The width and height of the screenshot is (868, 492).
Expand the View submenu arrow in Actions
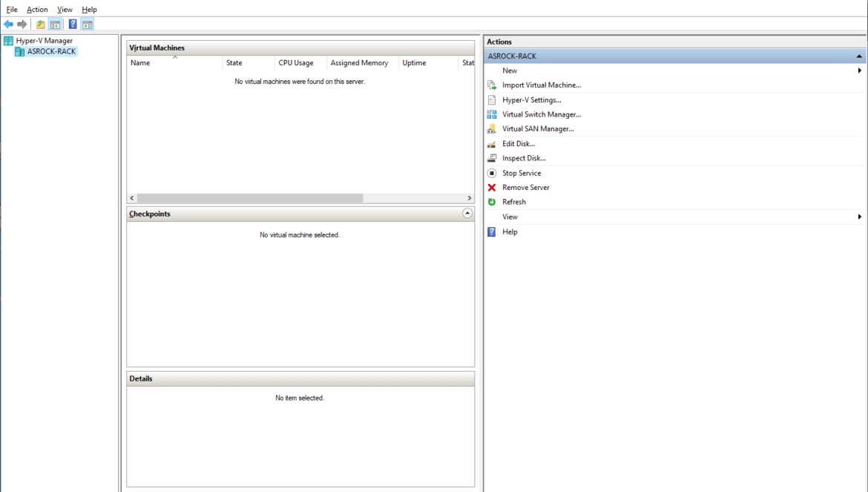coord(859,217)
